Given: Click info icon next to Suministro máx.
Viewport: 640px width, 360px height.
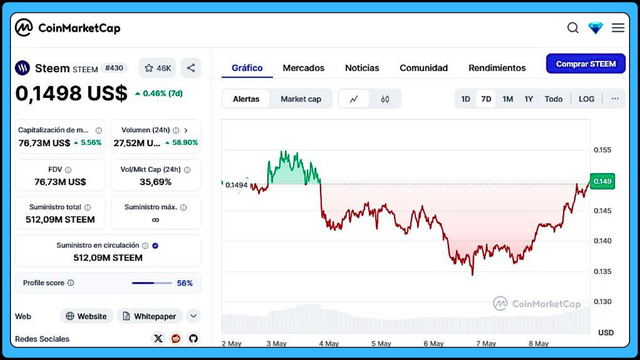Looking at the screenshot, I should [x=183, y=207].
